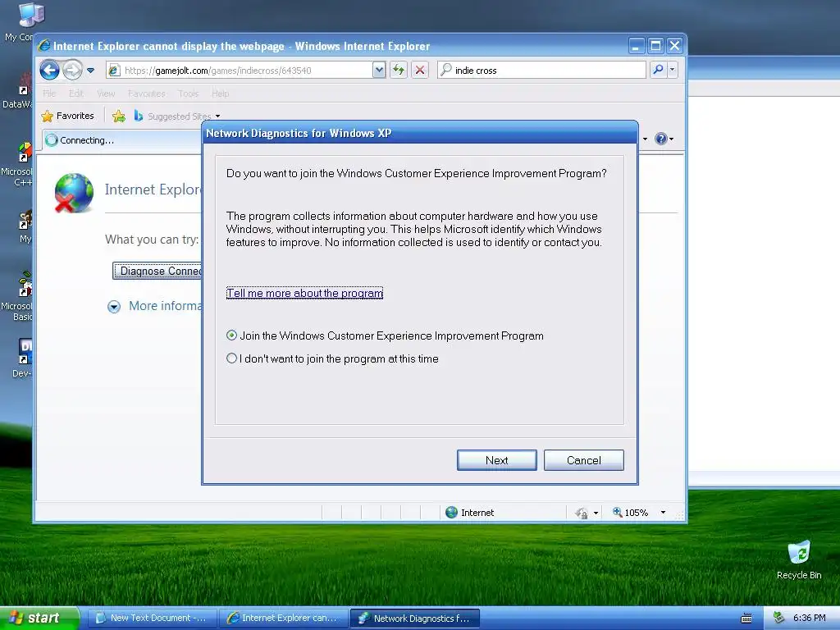Click the Internet Explorer title bar logo
This screenshot has width=840, height=630.
[44, 46]
